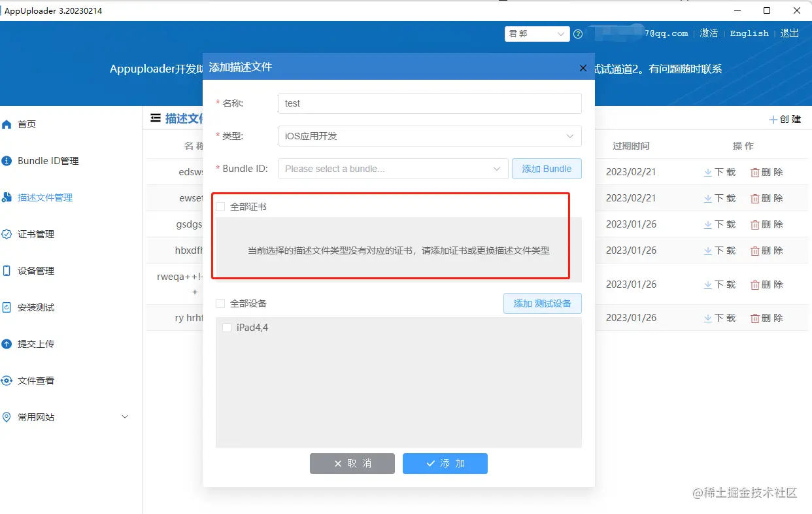This screenshot has width=812, height=514.
Task: Click download icon in ry hrht row
Action: click(x=707, y=318)
